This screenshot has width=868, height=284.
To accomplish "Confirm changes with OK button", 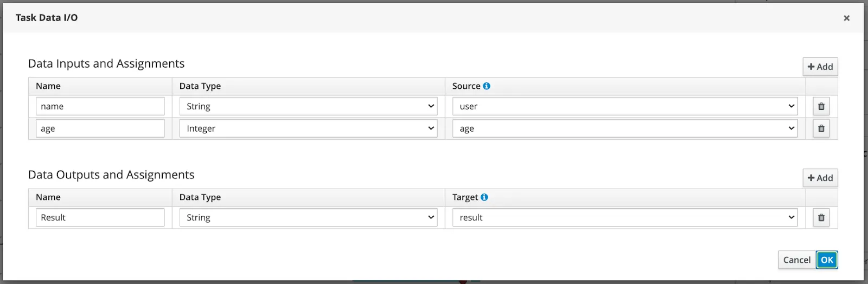I will [827, 260].
